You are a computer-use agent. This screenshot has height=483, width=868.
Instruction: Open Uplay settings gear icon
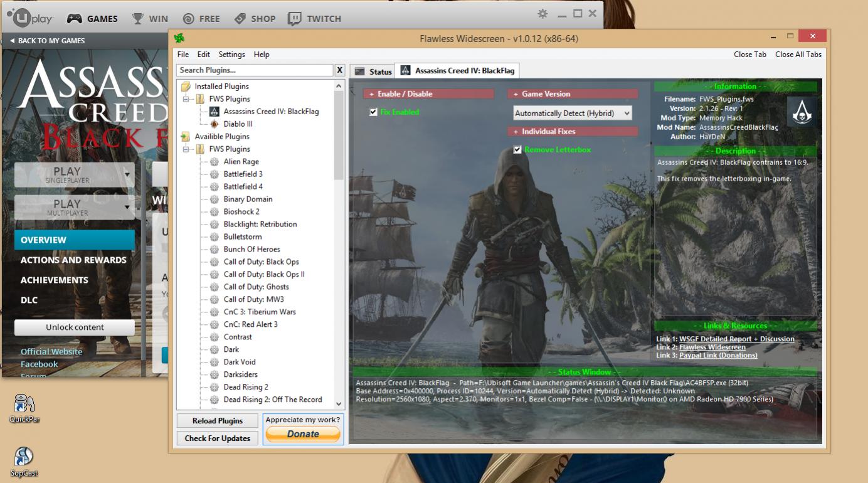542,14
